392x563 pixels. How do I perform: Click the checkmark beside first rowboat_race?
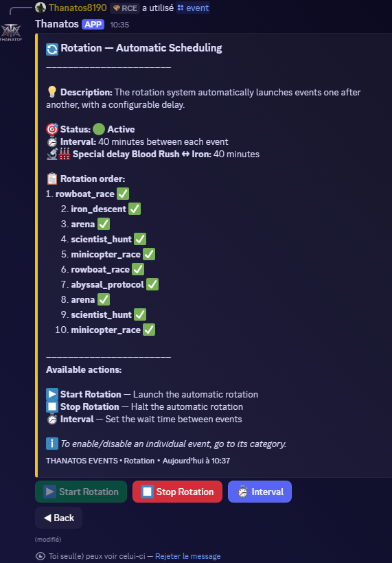(x=123, y=194)
